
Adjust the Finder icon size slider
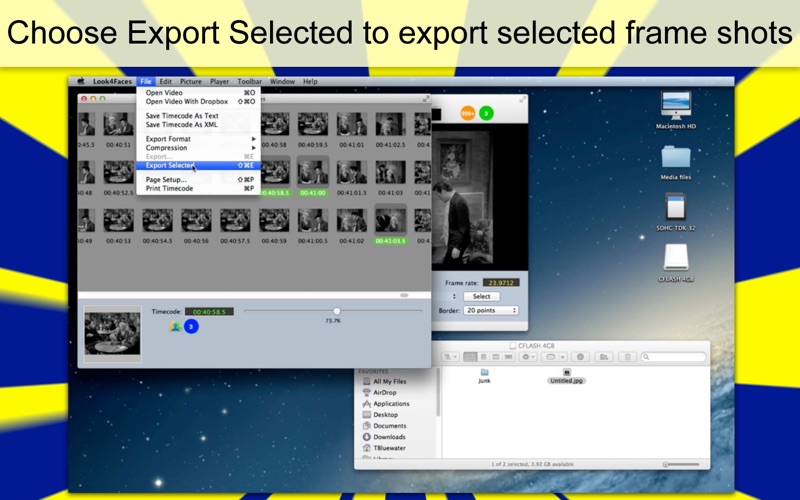coord(682,464)
